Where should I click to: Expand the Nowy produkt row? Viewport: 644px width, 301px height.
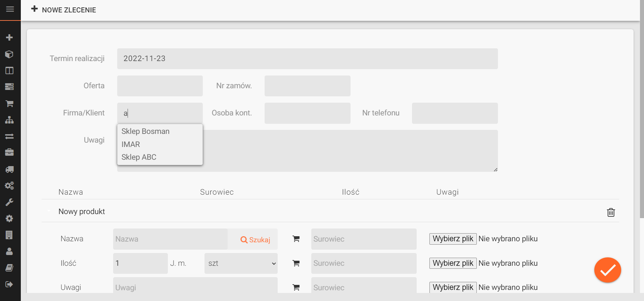(82, 211)
